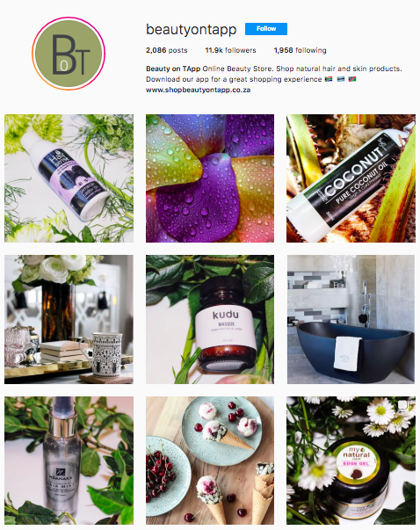Click the Namibian flag emoji in bio

click(352, 79)
